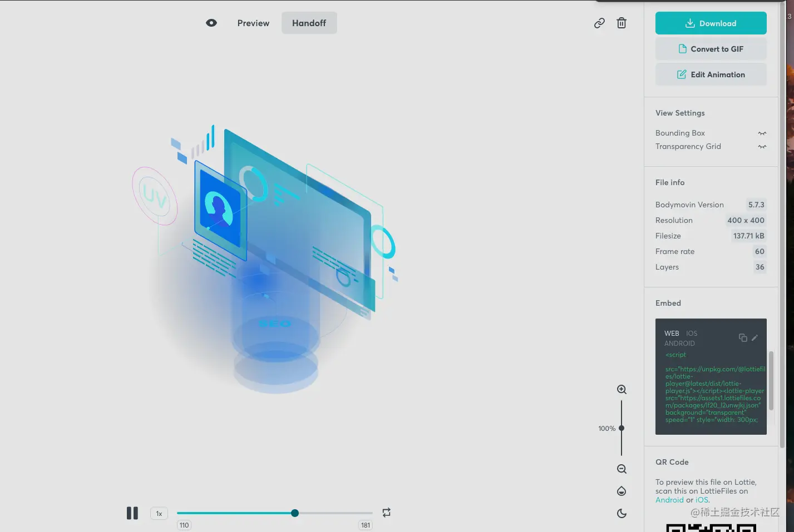Click the eye visibility icon
The width and height of the screenshot is (794, 532).
point(211,23)
